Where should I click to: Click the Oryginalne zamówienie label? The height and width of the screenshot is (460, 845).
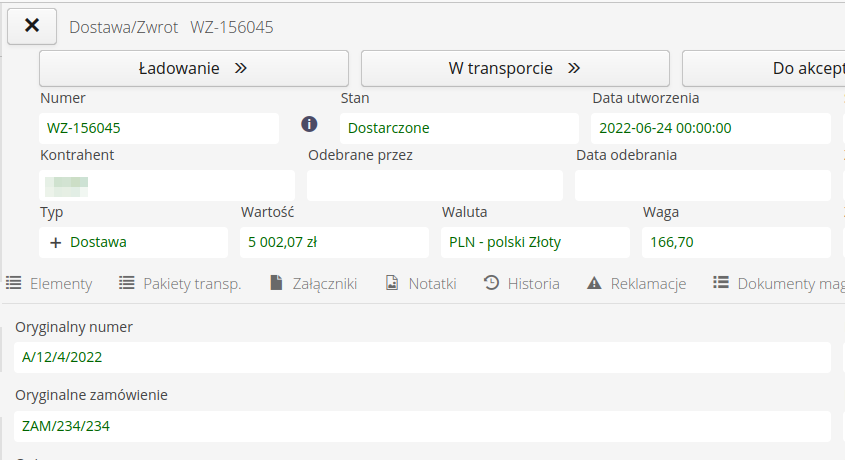(91, 395)
